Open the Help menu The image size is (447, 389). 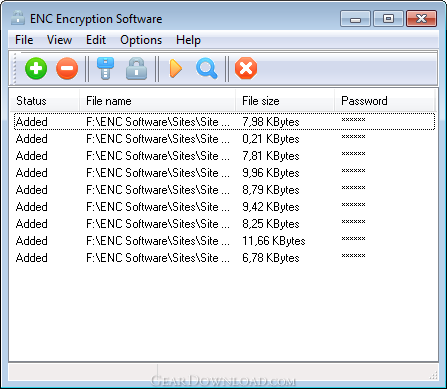coord(188,40)
